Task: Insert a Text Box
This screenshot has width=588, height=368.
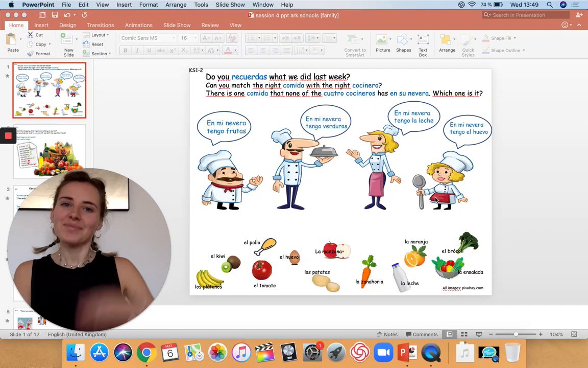Action: point(423,45)
